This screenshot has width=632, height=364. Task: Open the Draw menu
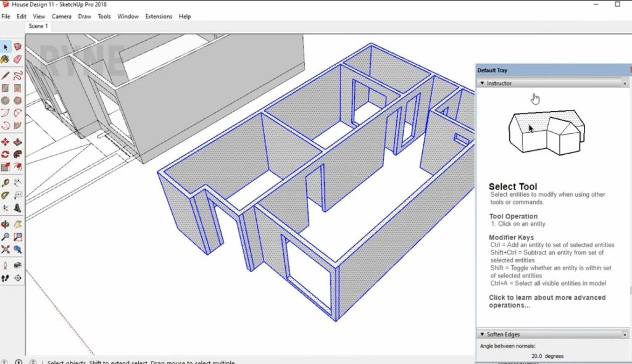click(x=85, y=17)
